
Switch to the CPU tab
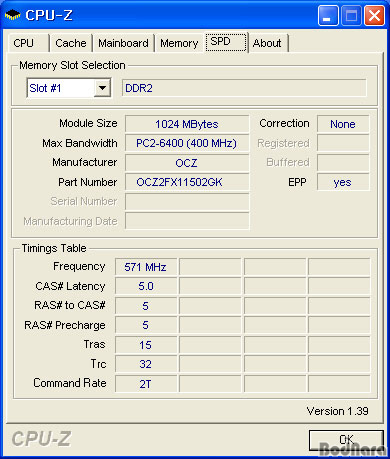click(28, 43)
